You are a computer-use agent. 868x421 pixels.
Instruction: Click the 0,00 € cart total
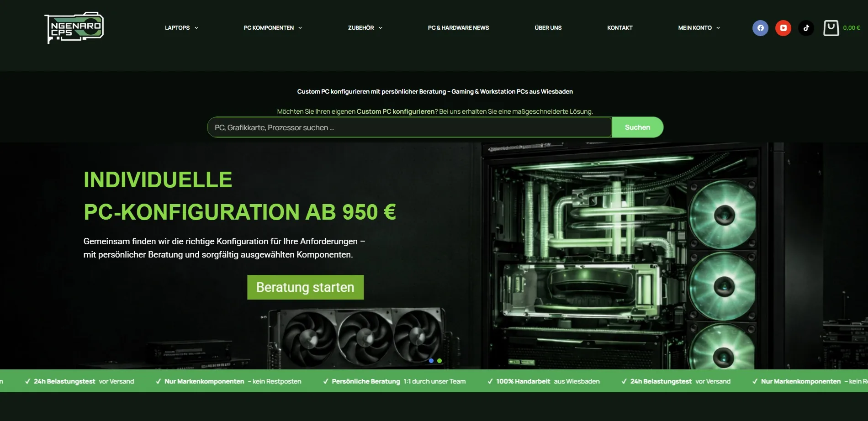[x=852, y=28]
